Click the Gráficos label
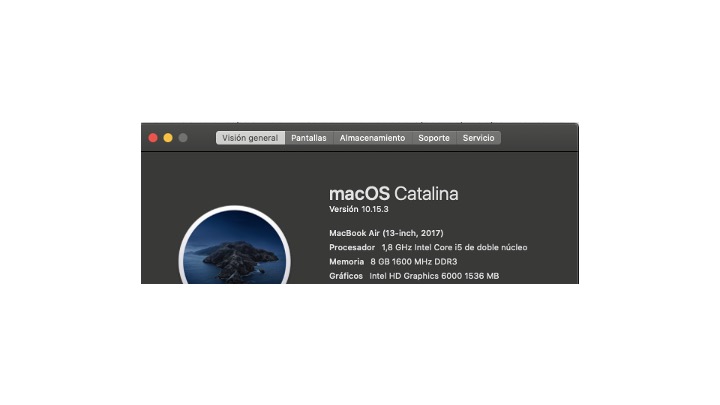 pos(346,276)
